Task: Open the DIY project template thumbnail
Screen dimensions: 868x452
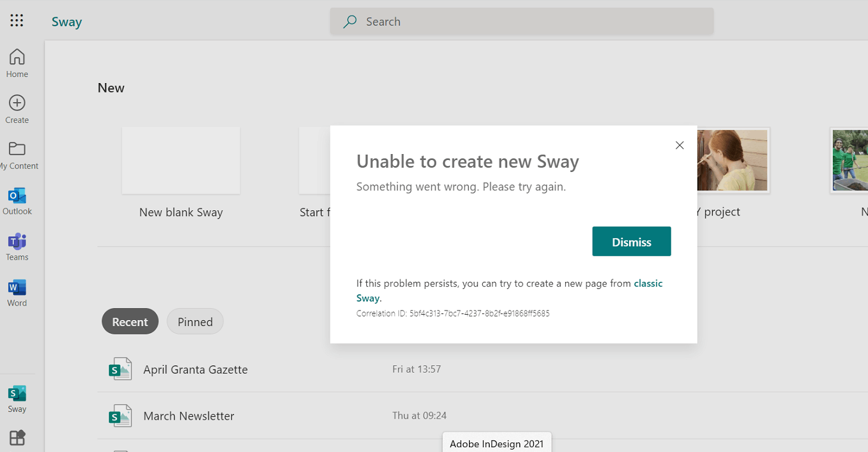Action: pyautogui.click(x=732, y=161)
